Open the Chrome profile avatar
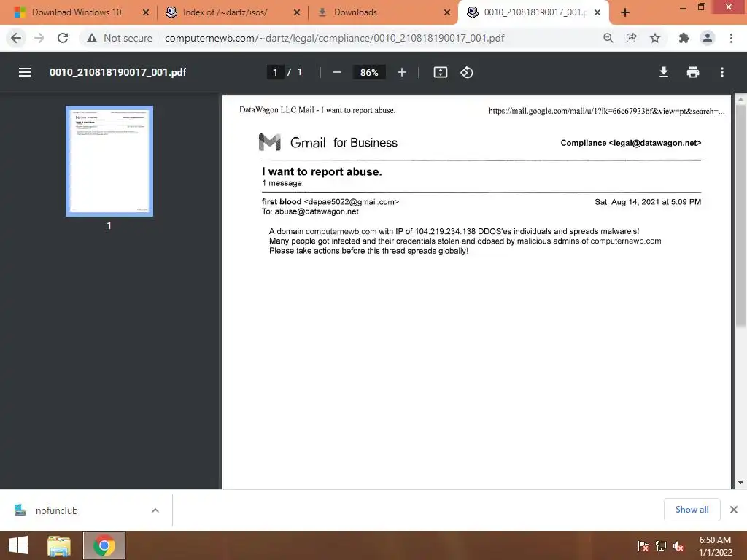 click(708, 38)
